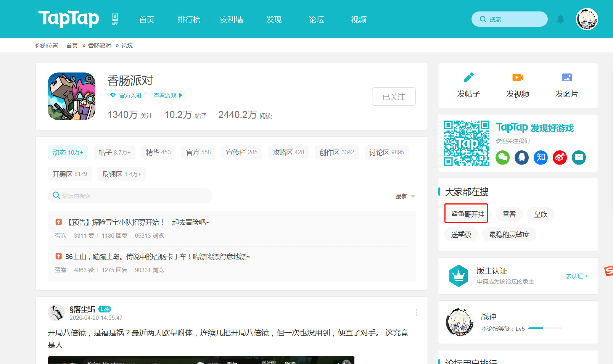613x364 pixels.
Task: Click the 论坛内搜索 input field
Action: point(130,196)
